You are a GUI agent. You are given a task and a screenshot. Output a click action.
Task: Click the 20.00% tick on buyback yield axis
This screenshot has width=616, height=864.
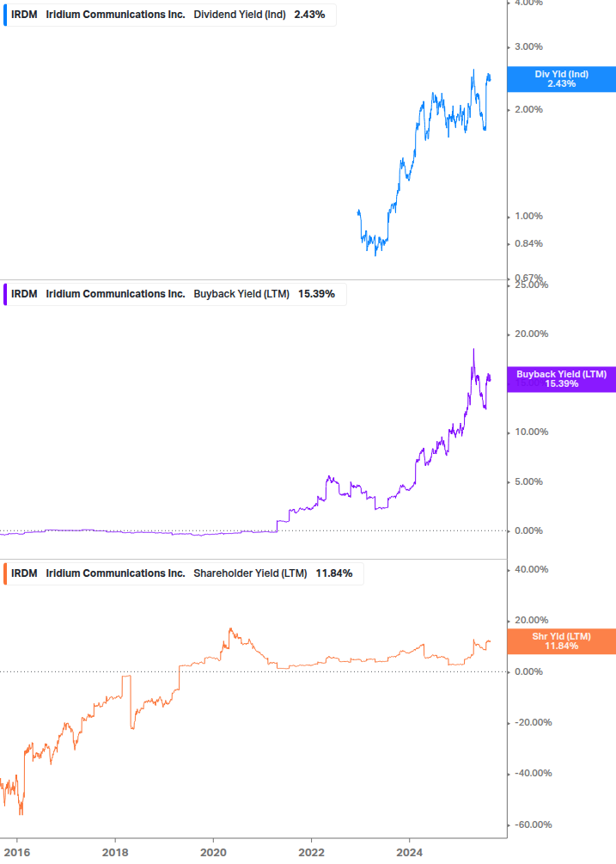tap(531, 334)
